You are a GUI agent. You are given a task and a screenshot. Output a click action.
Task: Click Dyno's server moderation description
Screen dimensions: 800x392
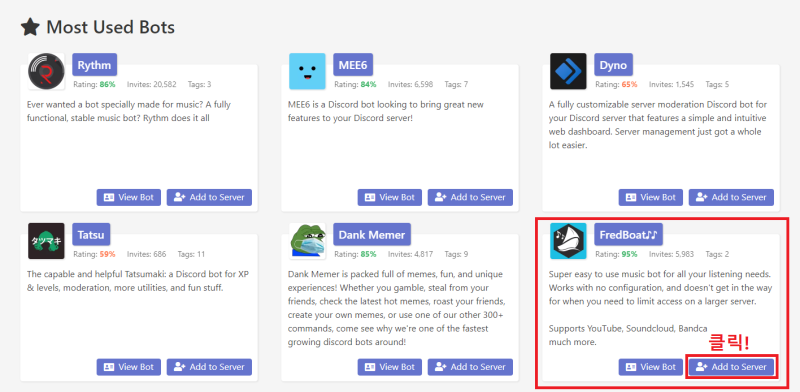tap(658, 125)
